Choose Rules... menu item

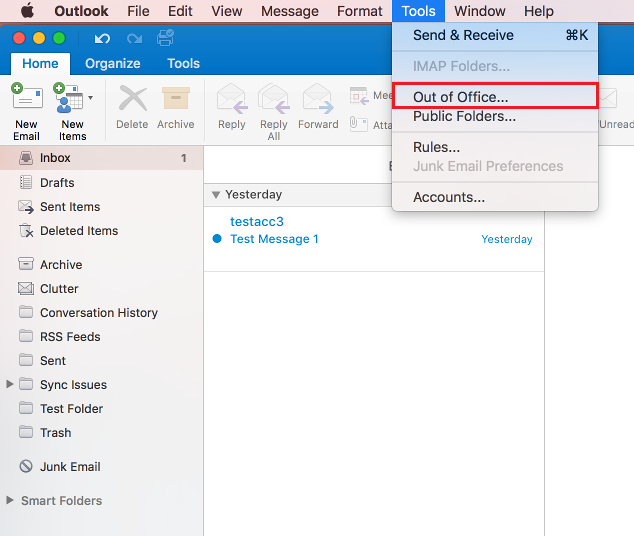495,147
